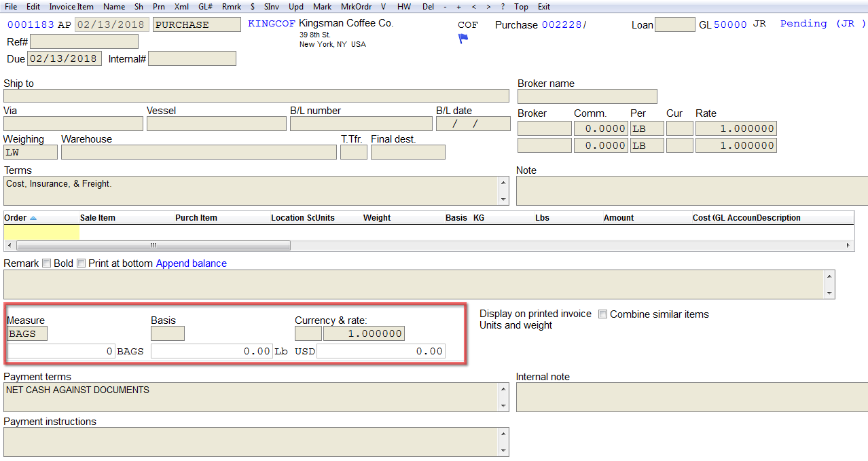This screenshot has width=868, height=461.
Task: Click the Weighing field showing LW
Action: click(x=31, y=152)
